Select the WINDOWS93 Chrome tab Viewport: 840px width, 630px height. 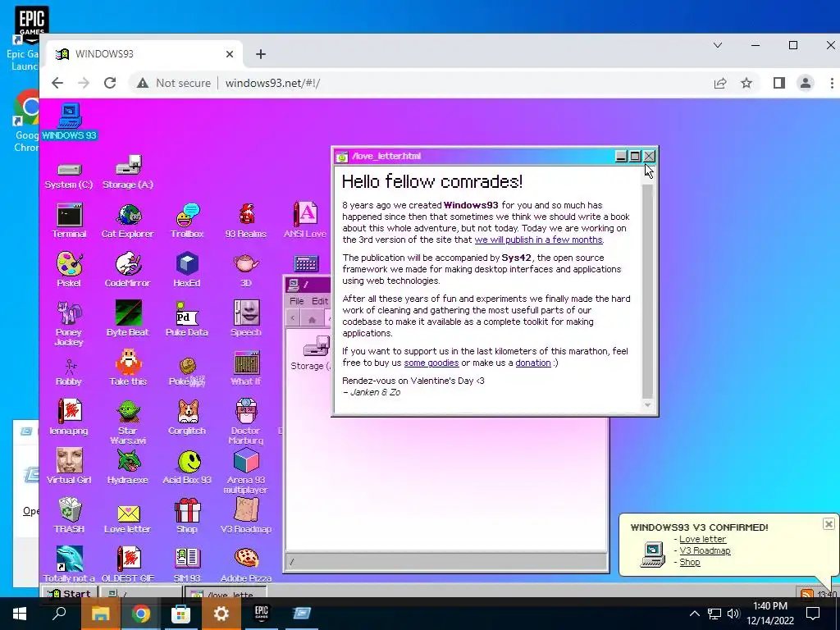pos(144,54)
